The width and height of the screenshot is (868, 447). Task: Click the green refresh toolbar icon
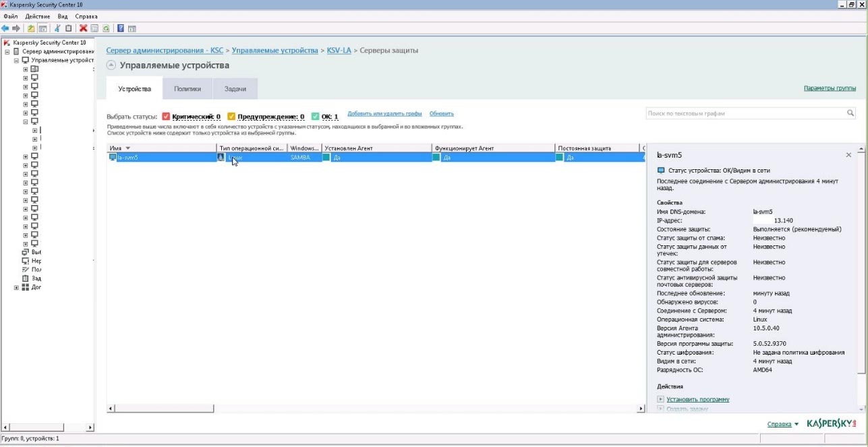[106, 28]
